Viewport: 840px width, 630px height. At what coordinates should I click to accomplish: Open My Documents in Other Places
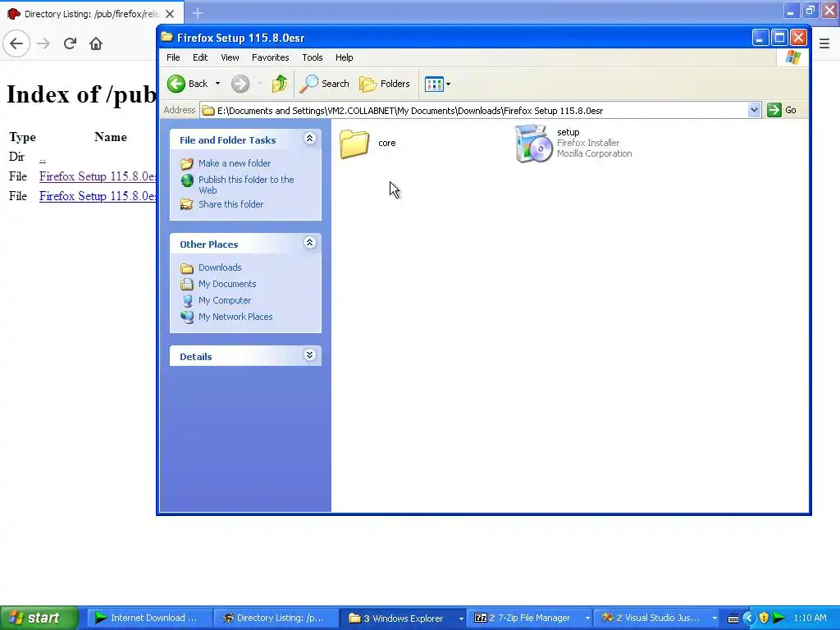(227, 284)
